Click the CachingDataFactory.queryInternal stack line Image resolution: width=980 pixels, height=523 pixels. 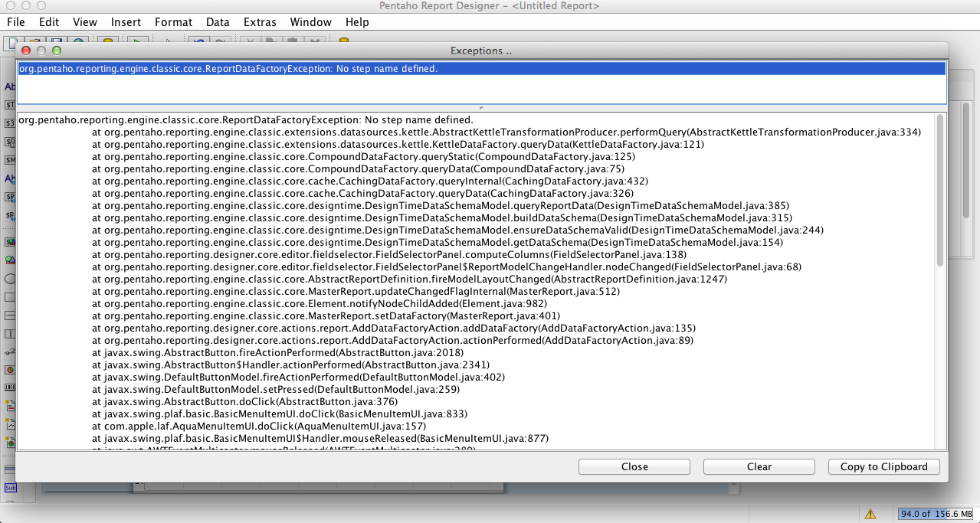370,181
